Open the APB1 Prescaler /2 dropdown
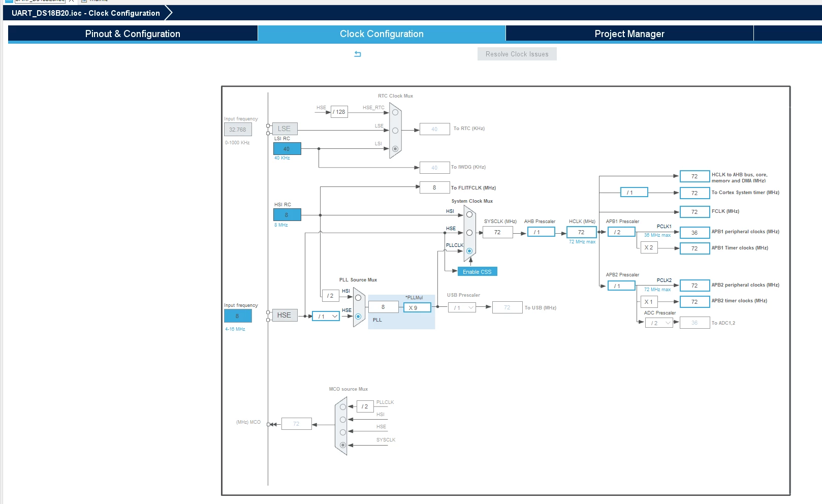The image size is (822, 504). pos(621,232)
